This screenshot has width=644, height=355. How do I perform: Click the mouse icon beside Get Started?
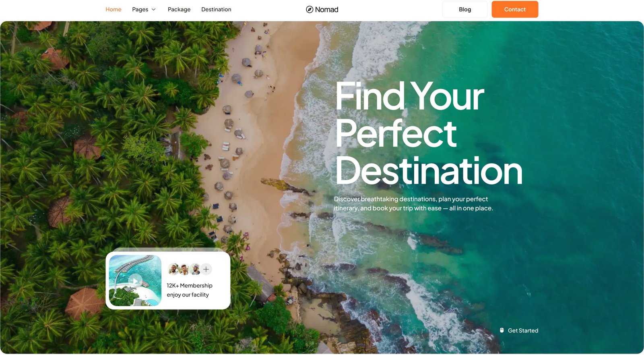coord(502,330)
